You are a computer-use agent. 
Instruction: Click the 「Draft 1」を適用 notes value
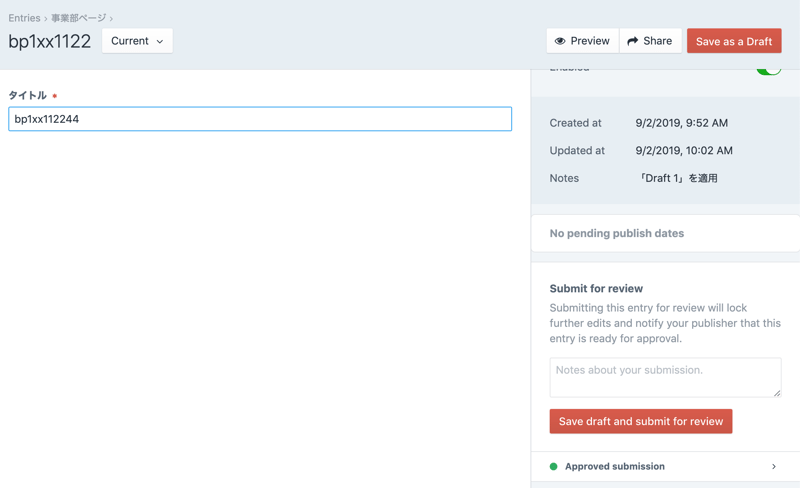(677, 178)
